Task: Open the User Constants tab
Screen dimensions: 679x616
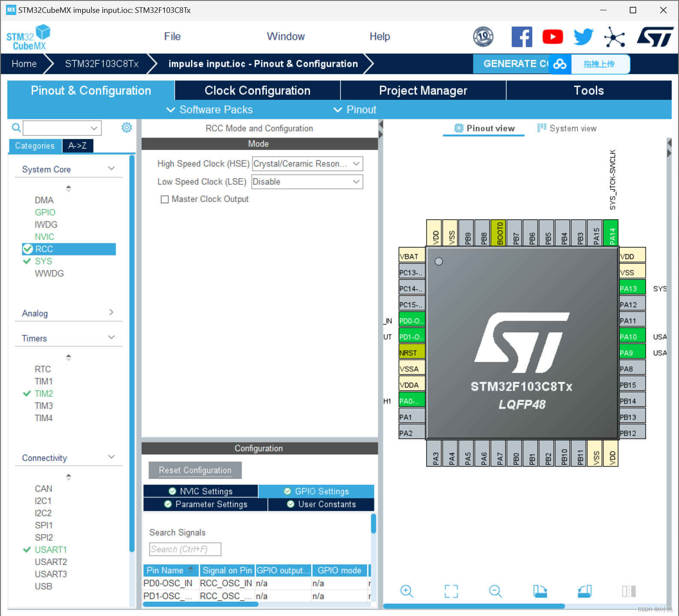Action: pos(321,504)
